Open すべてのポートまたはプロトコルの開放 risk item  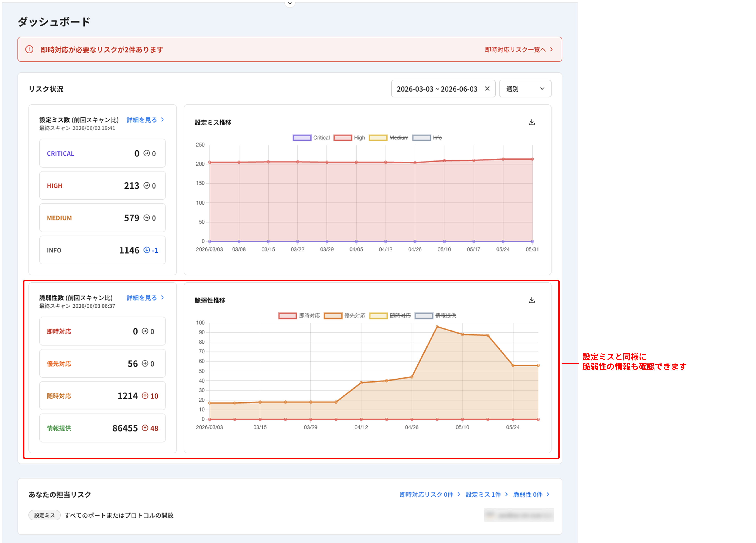coord(119,515)
